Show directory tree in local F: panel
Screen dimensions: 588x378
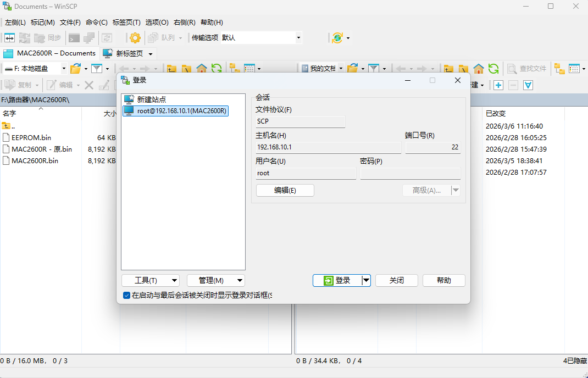pyautogui.click(x=235, y=68)
